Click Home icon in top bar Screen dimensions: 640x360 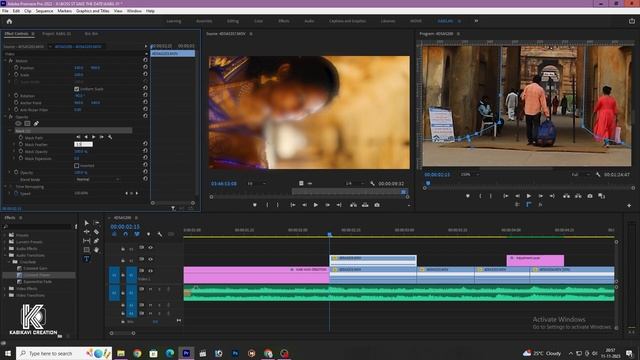pyautogui.click(x=9, y=21)
